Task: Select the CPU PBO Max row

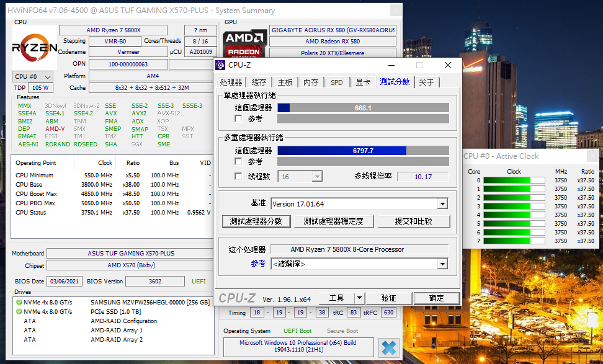Action: tap(113, 203)
